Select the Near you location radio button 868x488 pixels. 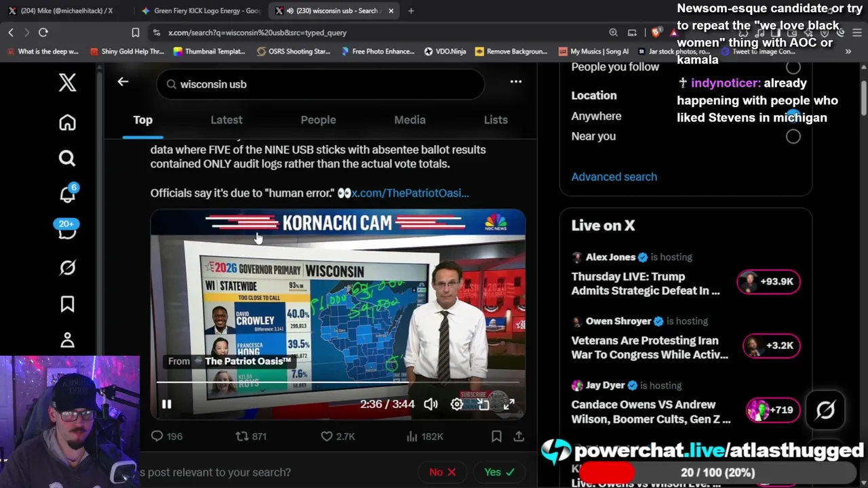click(793, 136)
